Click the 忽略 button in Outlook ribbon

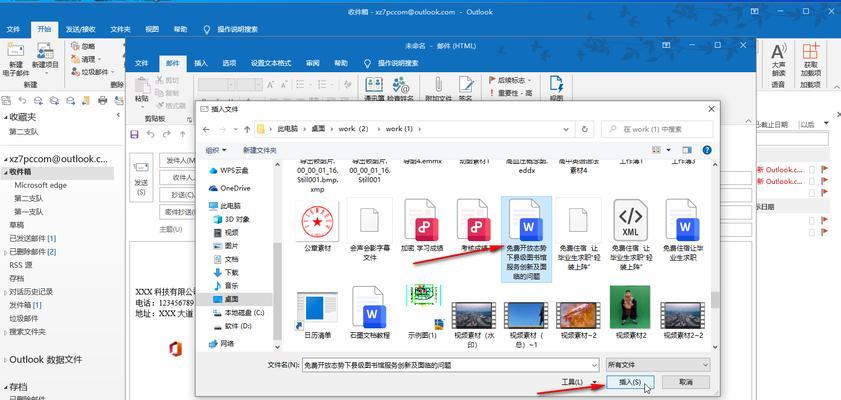(84, 46)
